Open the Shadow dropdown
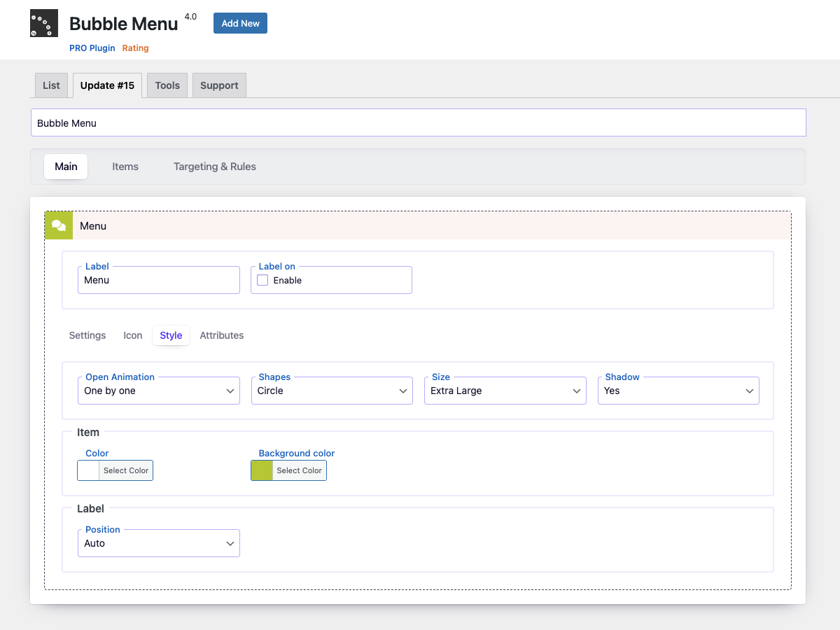Viewport: 840px width, 630px height. (678, 391)
